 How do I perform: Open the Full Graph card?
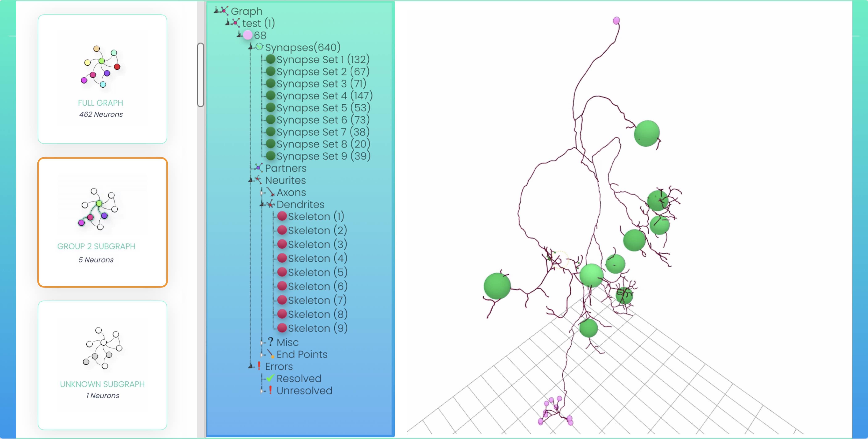[102, 79]
